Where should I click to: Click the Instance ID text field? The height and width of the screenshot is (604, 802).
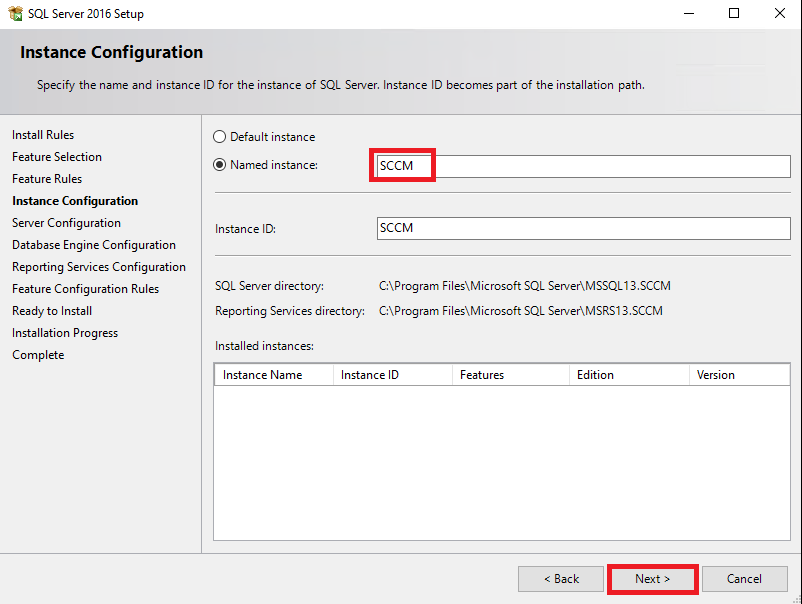point(584,228)
